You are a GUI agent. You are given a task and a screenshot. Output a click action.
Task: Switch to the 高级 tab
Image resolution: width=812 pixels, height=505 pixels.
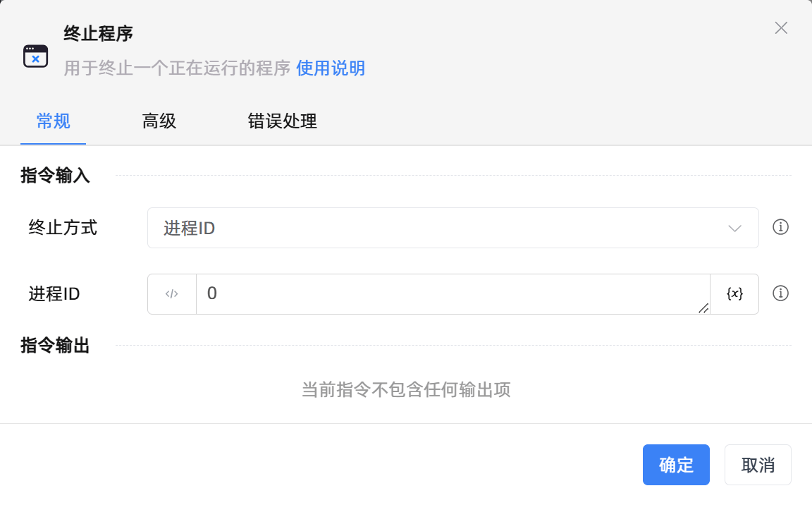pyautogui.click(x=159, y=121)
